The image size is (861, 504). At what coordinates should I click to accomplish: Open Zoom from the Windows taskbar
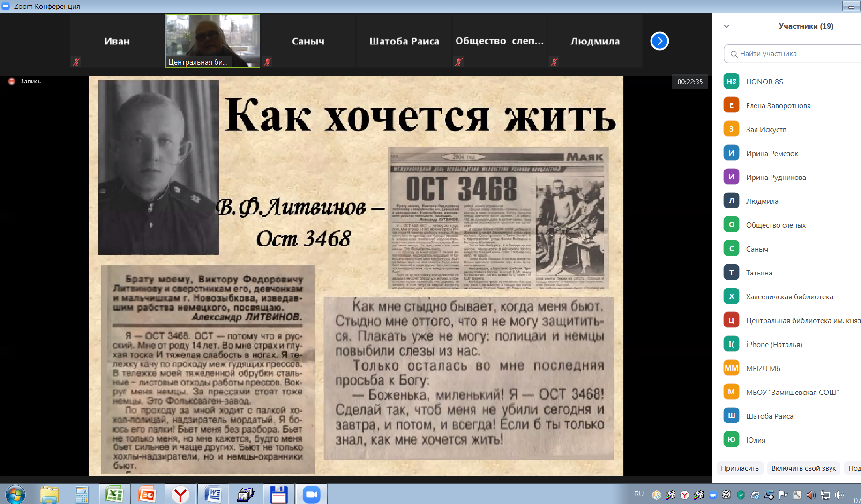coord(311,495)
